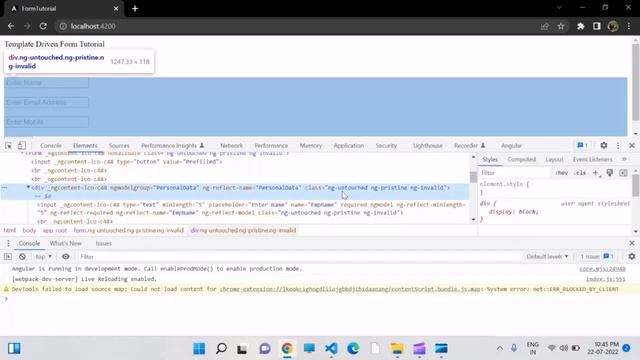Reload the localhost page
The image size is (640, 360).
pos(43,26)
